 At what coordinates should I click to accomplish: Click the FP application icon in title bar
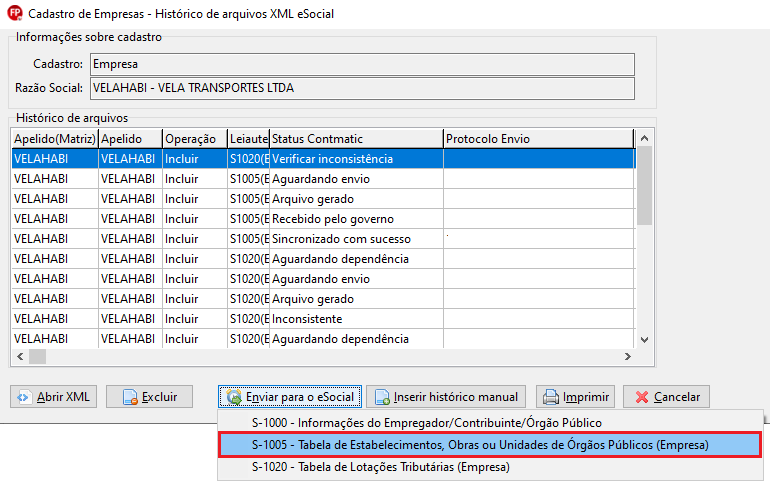pos(15,13)
